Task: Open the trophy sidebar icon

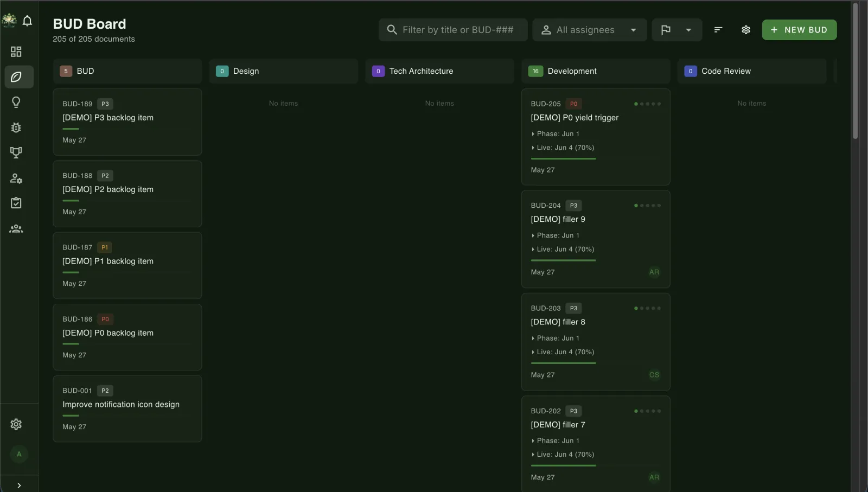Action: (16, 152)
